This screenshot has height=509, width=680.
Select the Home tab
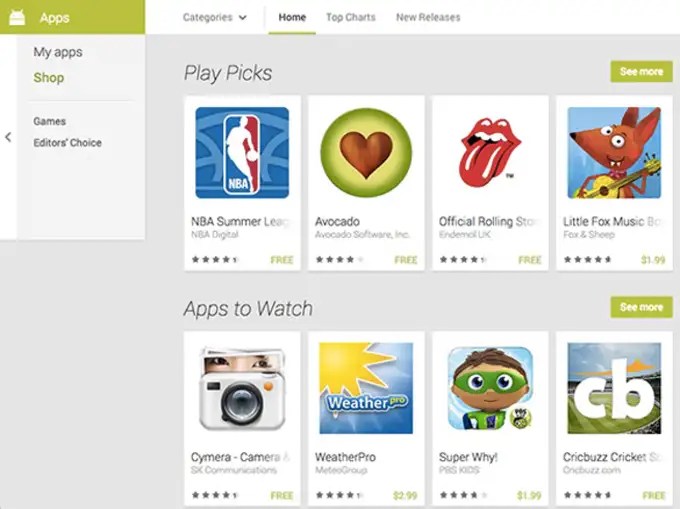coord(292,17)
